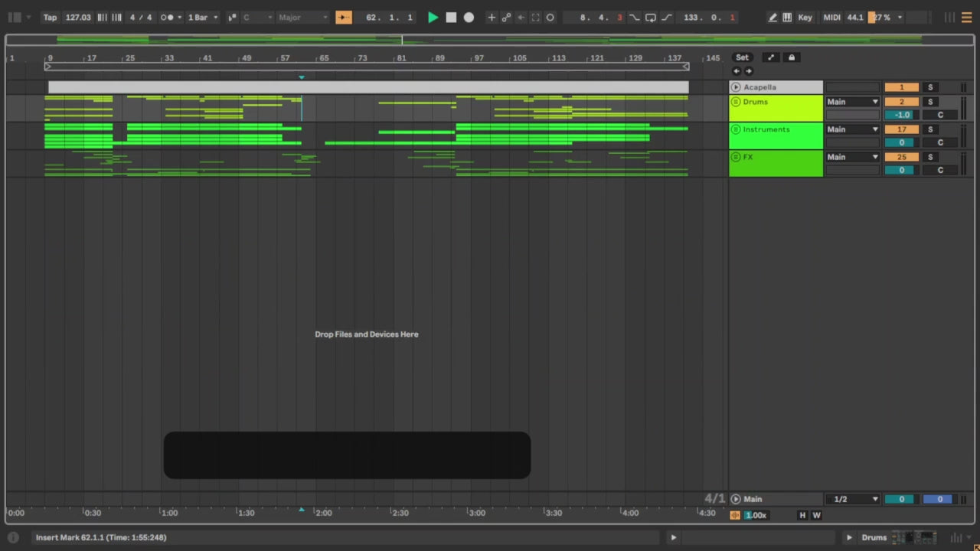Click the Arrangement Record button
Image resolution: width=980 pixels, height=551 pixels.
tap(469, 18)
